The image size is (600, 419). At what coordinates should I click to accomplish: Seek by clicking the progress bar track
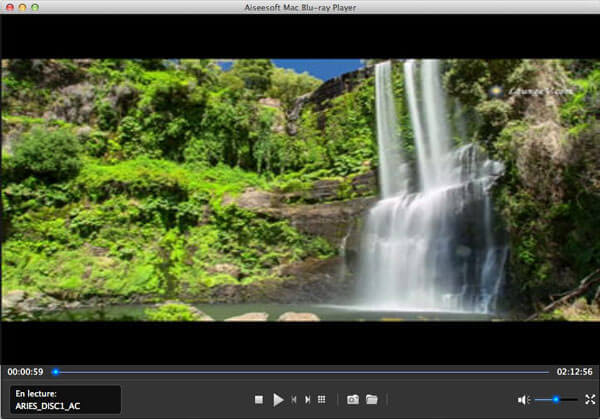[300, 372]
